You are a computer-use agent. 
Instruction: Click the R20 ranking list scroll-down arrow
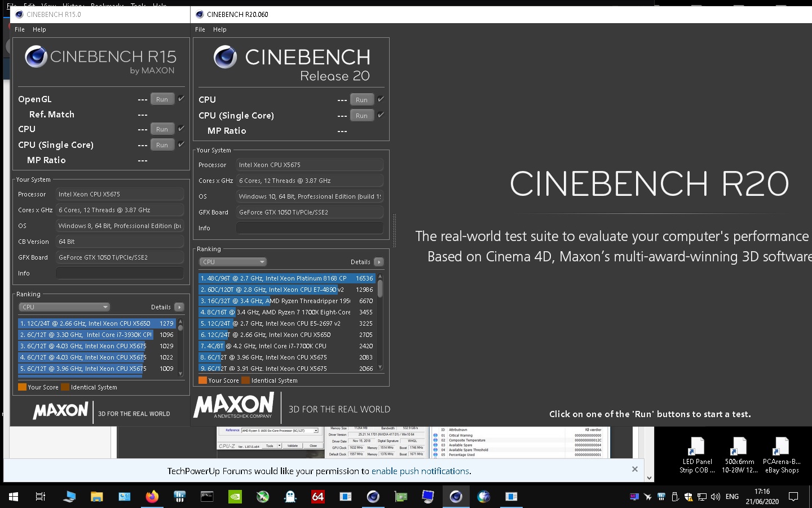[380, 367]
